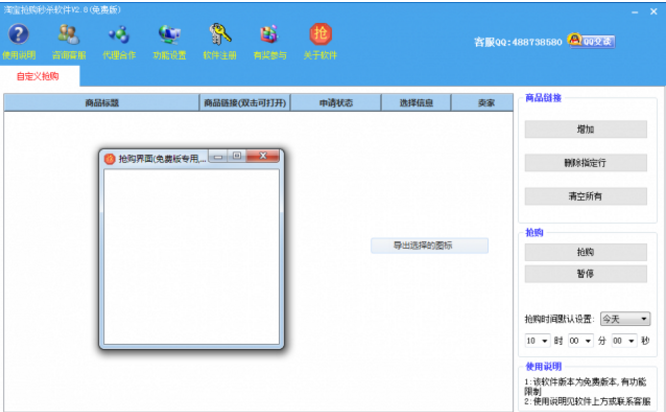Minimize the main application window
The height and width of the screenshot is (412, 666).
click(635, 12)
